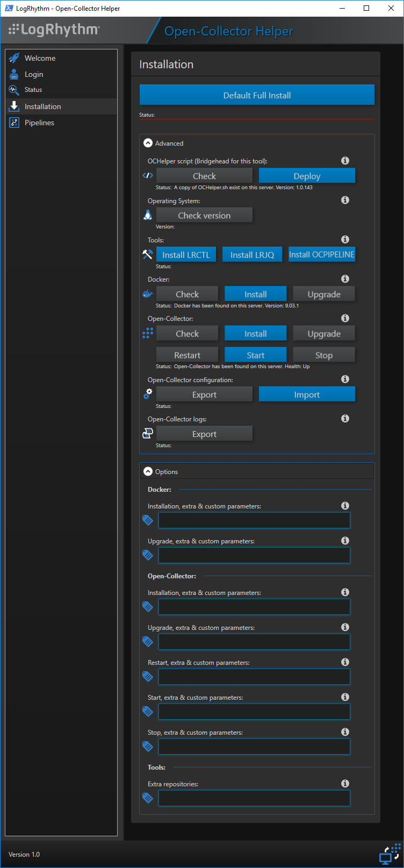
Task: Focus Open-Collector Restart parameters field
Action: point(254,677)
